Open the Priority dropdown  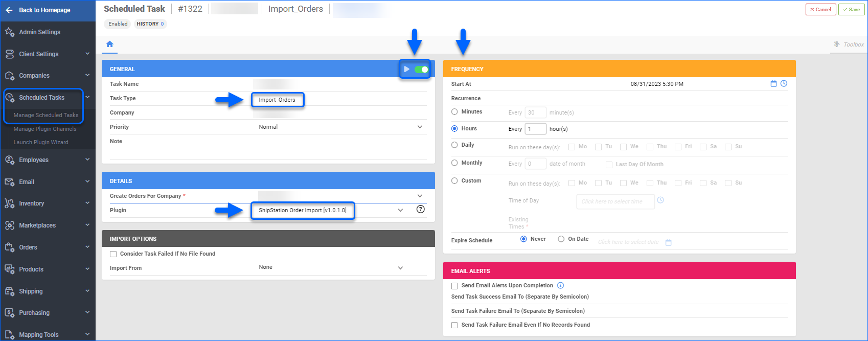pos(420,127)
